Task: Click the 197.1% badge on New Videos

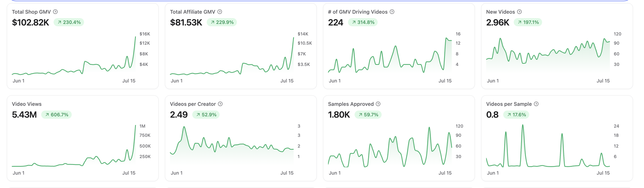Action: click(528, 22)
